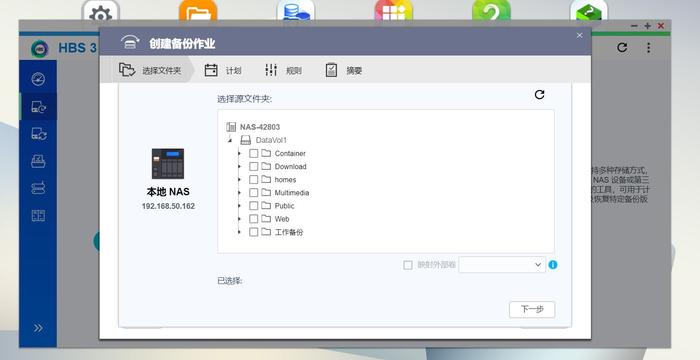Check the Public folder checkbox
Viewport: 700px width, 360px height.
254,205
